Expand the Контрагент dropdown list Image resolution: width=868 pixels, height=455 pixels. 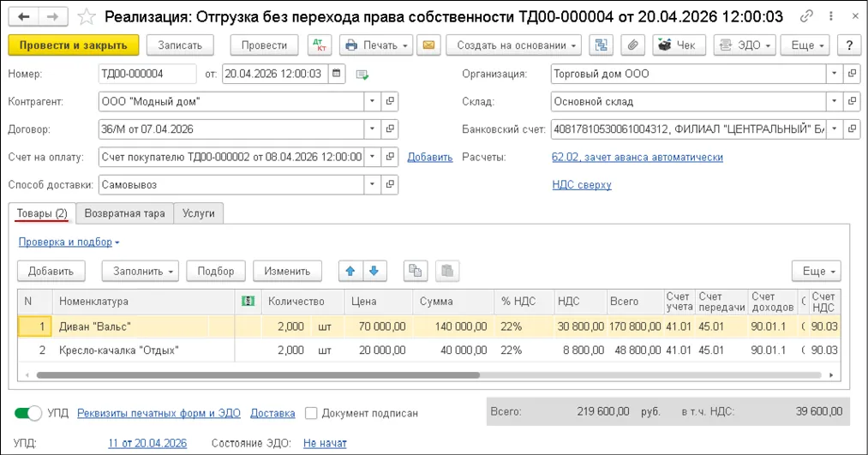tap(373, 101)
